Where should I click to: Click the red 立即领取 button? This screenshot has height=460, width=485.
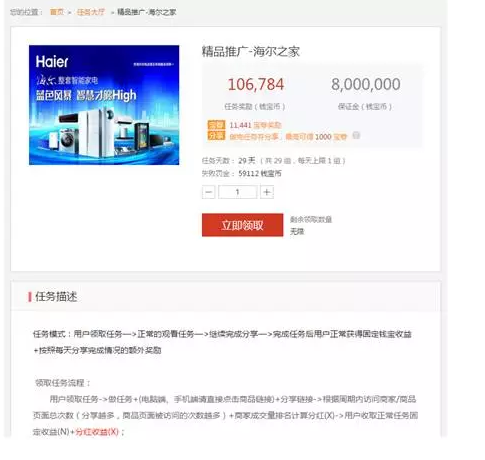[242, 225]
